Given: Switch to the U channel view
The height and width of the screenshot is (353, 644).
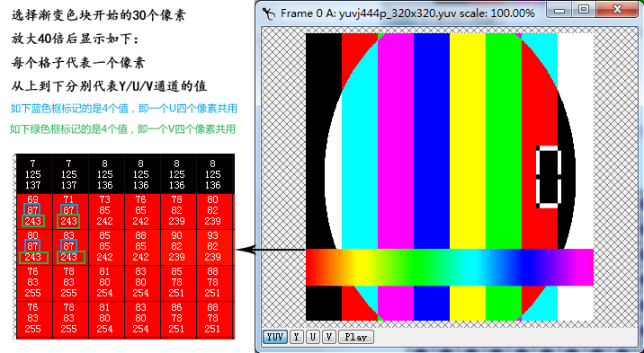Looking at the screenshot, I should (x=312, y=337).
